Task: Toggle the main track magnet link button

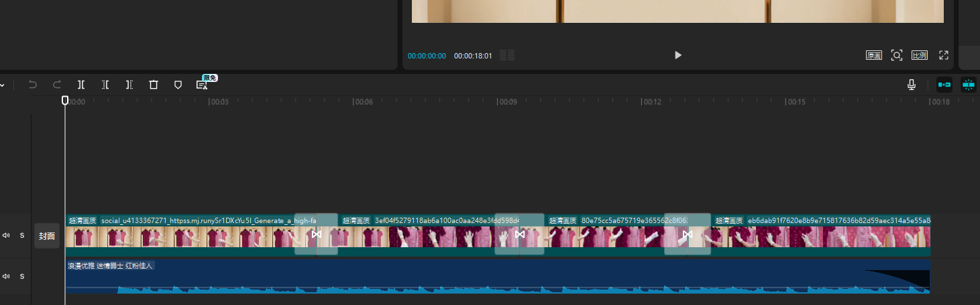Action: tap(944, 85)
